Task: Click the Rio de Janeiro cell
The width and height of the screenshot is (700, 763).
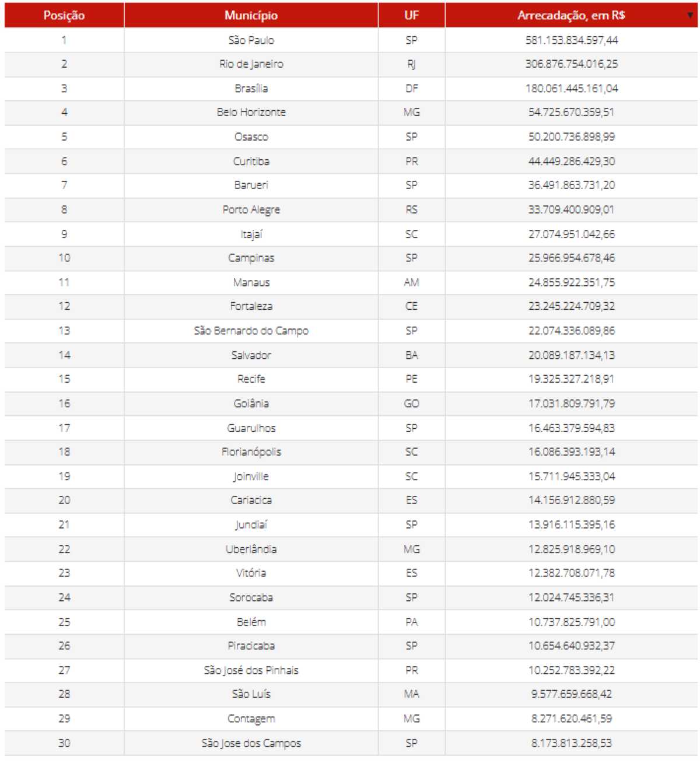Action: [251, 64]
